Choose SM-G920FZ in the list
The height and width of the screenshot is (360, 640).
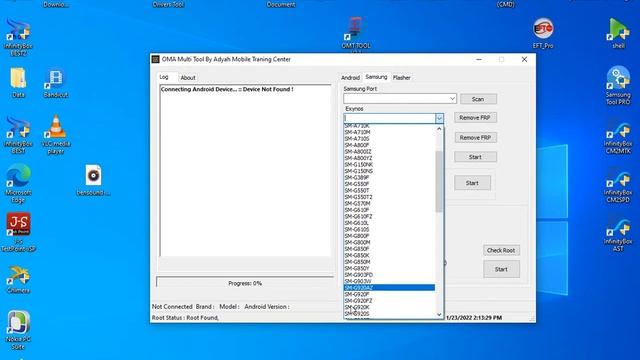(x=389, y=301)
